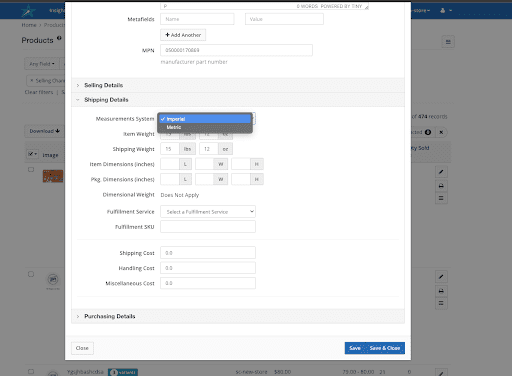Click the Save button
512x376 pixels.
point(355,348)
